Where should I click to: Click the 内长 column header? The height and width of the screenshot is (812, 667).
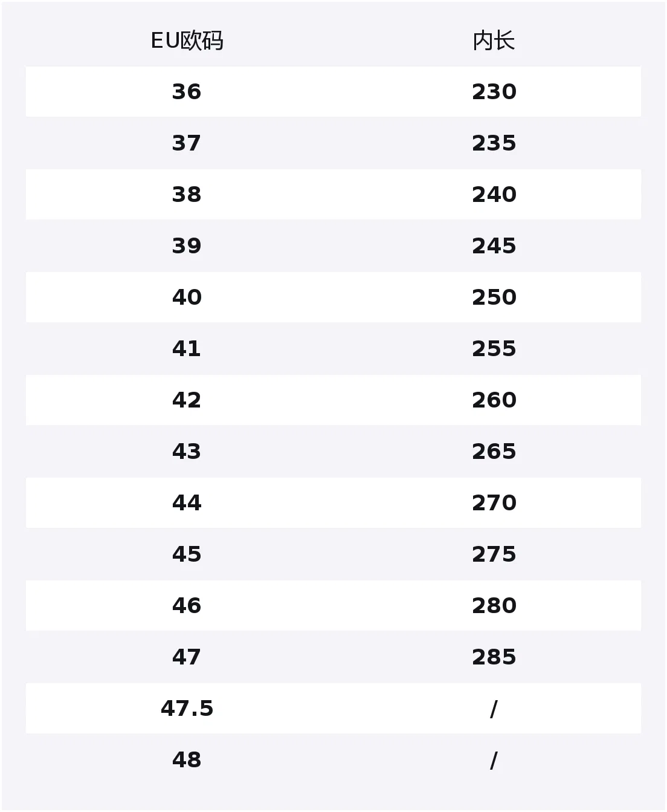pos(494,41)
